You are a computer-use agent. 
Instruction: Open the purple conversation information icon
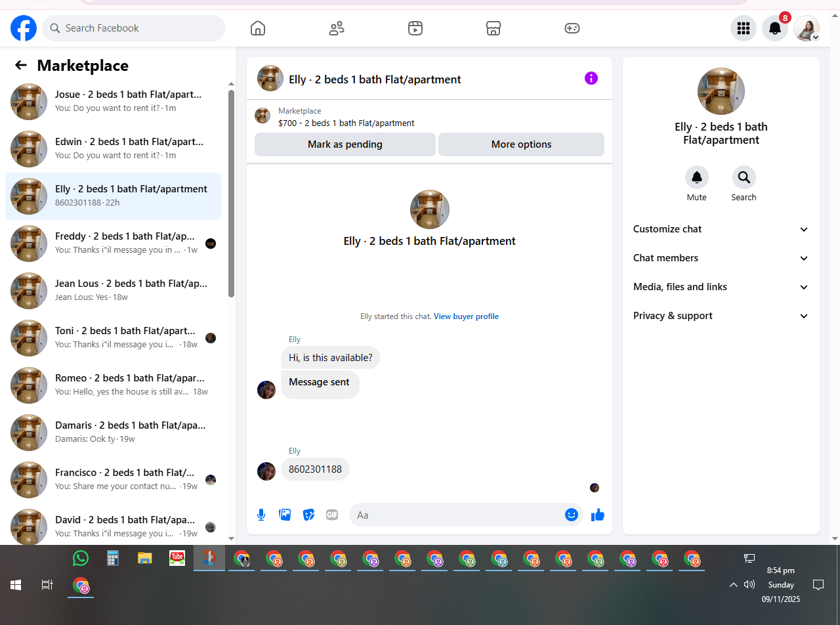591,79
